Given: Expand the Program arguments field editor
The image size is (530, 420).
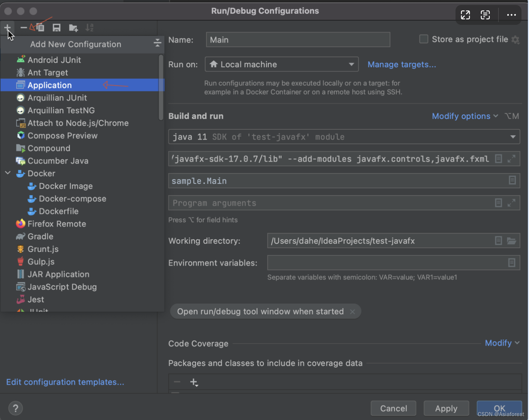Looking at the screenshot, I should pos(511,203).
